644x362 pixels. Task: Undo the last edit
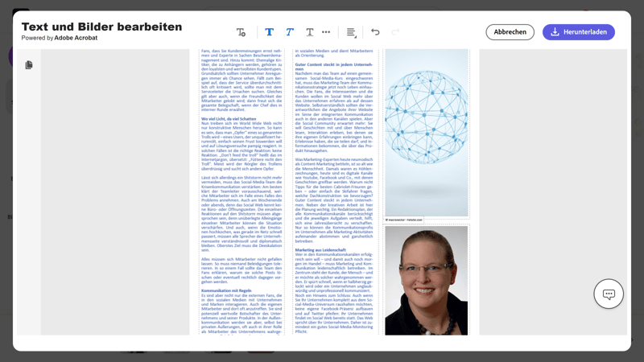375,32
